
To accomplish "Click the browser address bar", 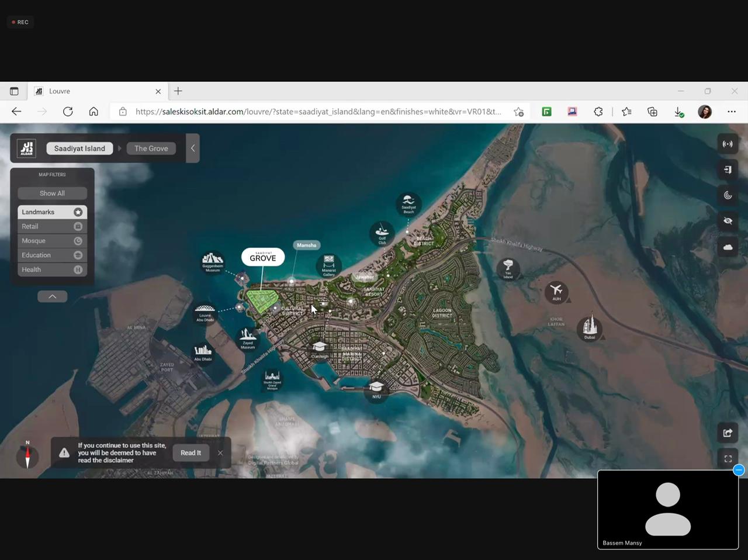I will click(x=318, y=112).
